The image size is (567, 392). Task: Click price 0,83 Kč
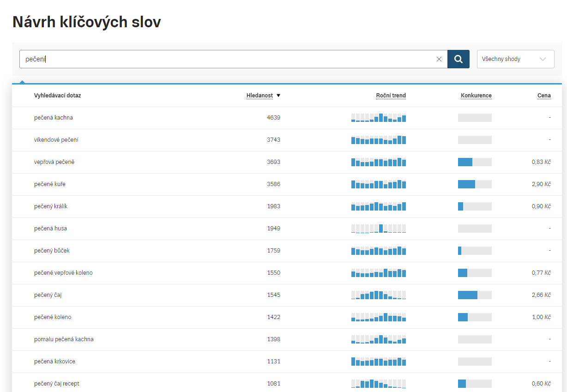pos(541,162)
